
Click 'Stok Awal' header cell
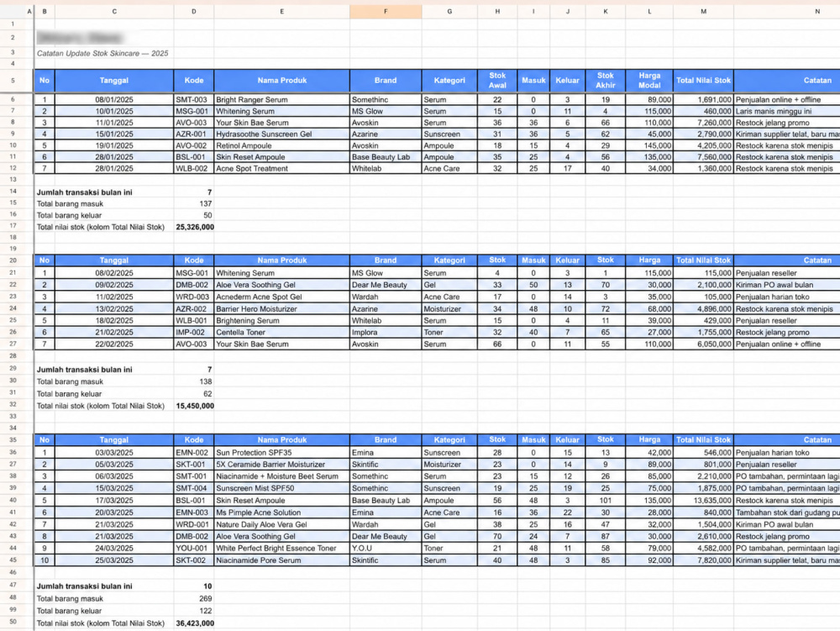coord(497,81)
